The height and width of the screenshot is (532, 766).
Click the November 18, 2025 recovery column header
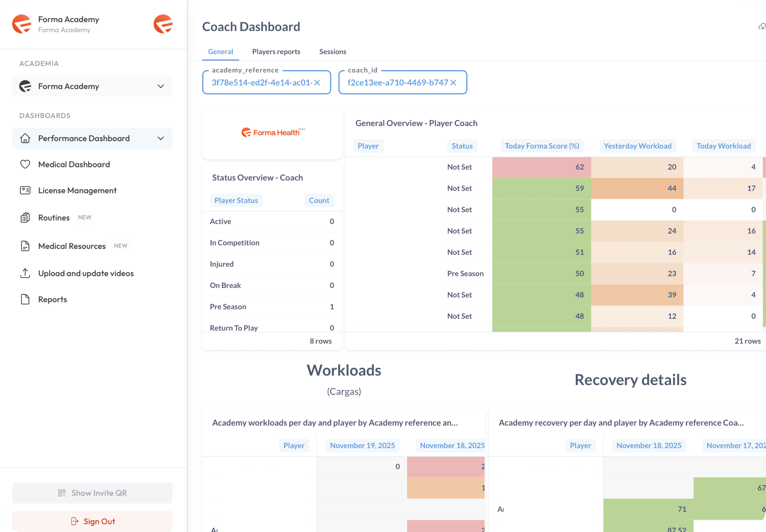[649, 446]
